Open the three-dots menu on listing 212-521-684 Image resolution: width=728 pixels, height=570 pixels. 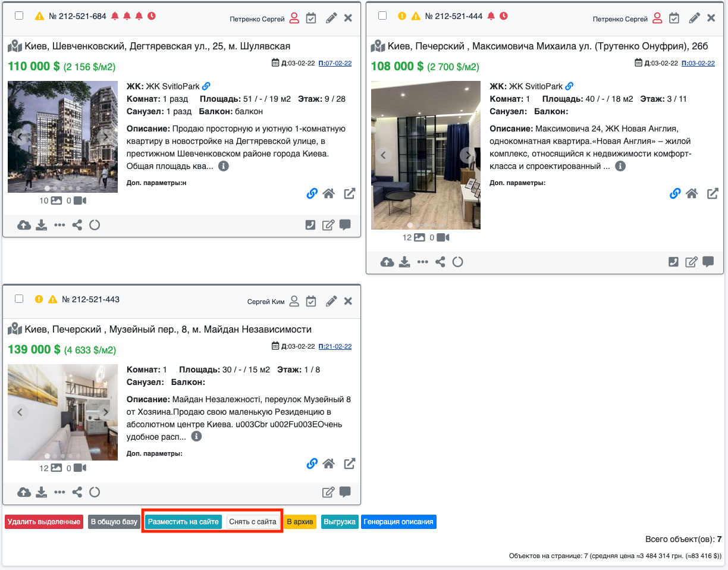(x=59, y=226)
